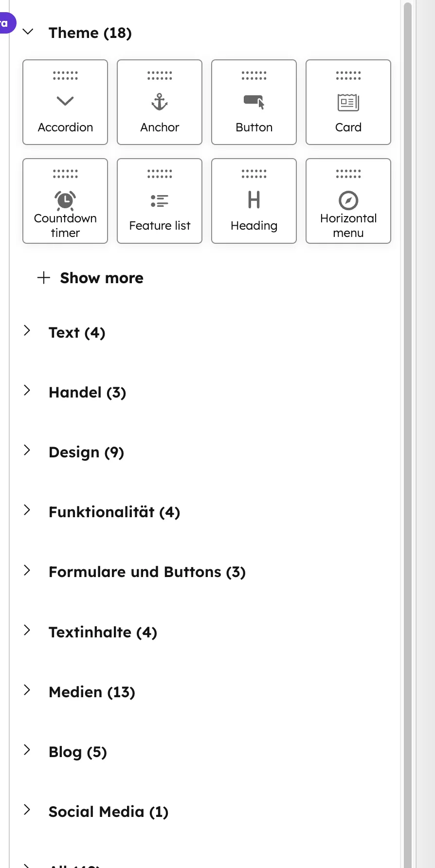Select the Horizontal menu block

point(348,200)
